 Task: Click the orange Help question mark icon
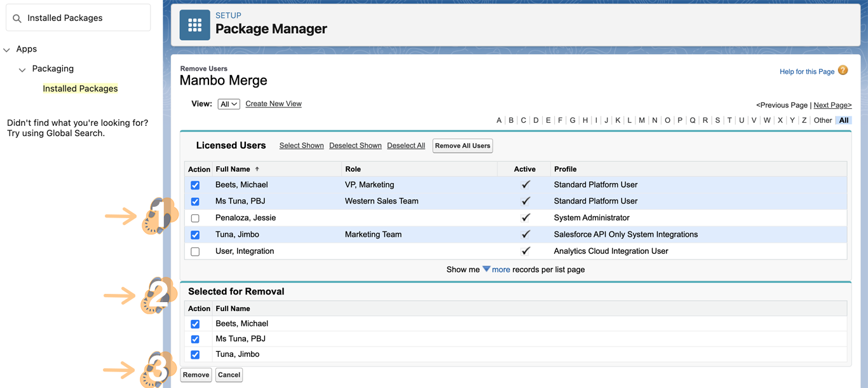pos(843,71)
